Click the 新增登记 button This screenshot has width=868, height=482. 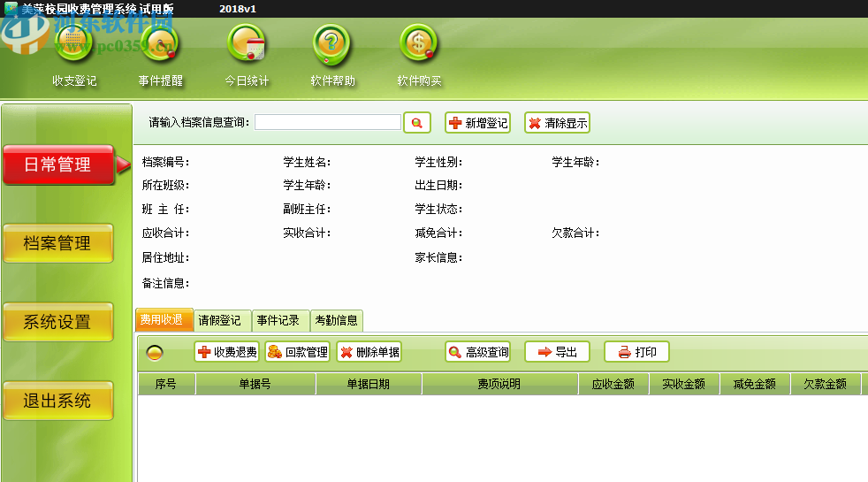[477, 122]
